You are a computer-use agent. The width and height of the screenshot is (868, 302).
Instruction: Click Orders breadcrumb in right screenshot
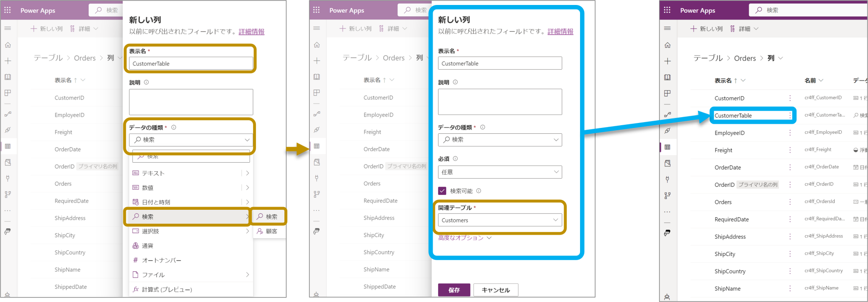(x=745, y=58)
